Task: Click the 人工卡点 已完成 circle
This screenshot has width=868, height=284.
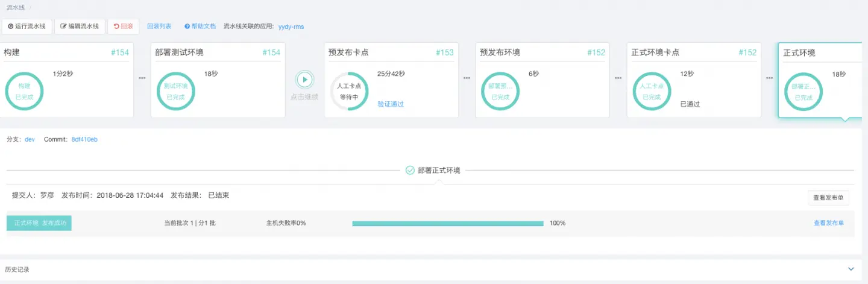Action: pos(652,92)
